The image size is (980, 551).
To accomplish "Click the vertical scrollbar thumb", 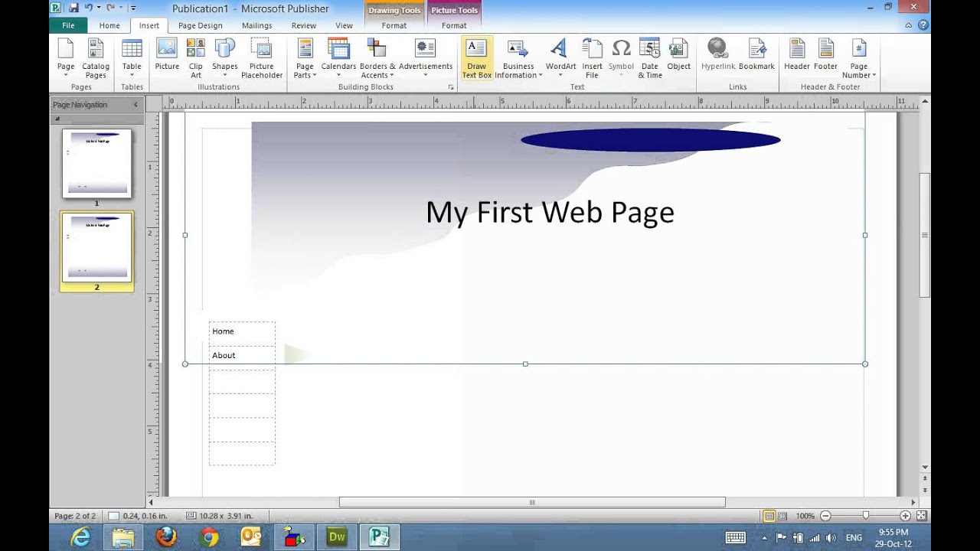I will coord(925,236).
